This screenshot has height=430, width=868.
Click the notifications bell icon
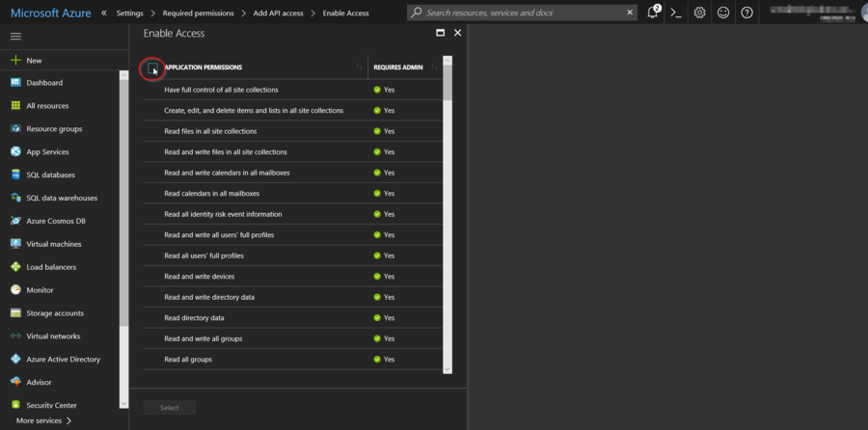(x=653, y=13)
